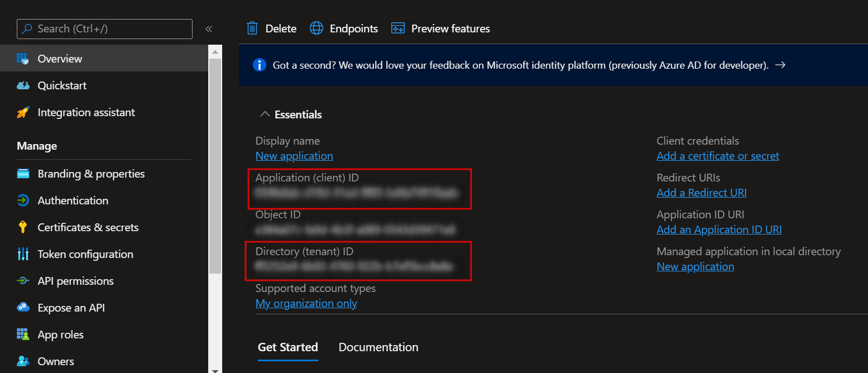Click the Delete trash can icon
Image resolution: width=868 pixels, height=373 pixels.
[252, 28]
